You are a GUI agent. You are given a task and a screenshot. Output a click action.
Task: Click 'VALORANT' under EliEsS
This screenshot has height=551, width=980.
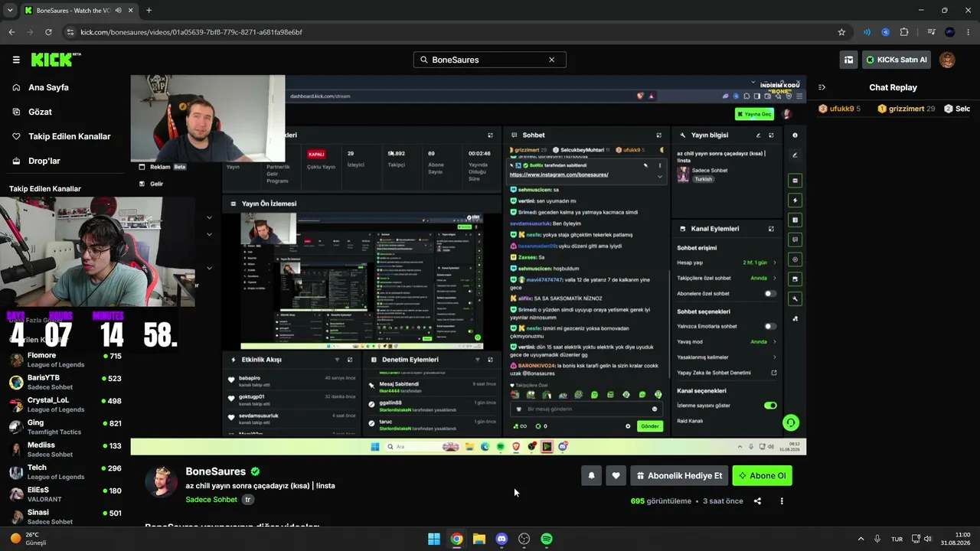[44, 500]
